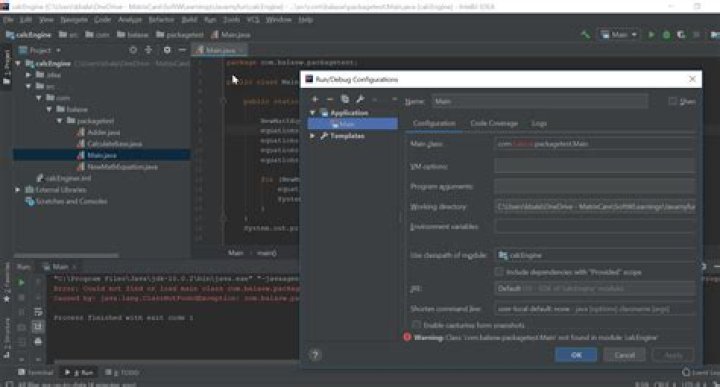Open the Terminal tool window
The image size is (720, 387).
35,372
